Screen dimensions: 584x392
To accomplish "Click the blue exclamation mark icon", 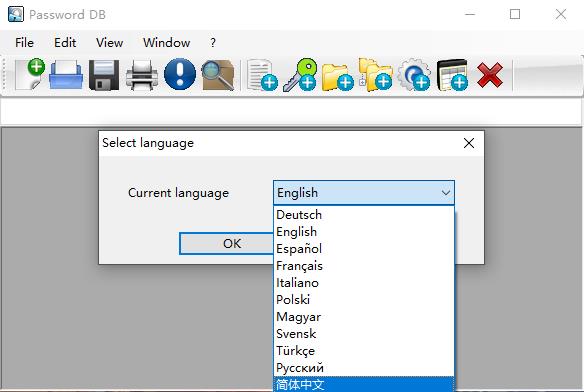I will (x=180, y=74).
